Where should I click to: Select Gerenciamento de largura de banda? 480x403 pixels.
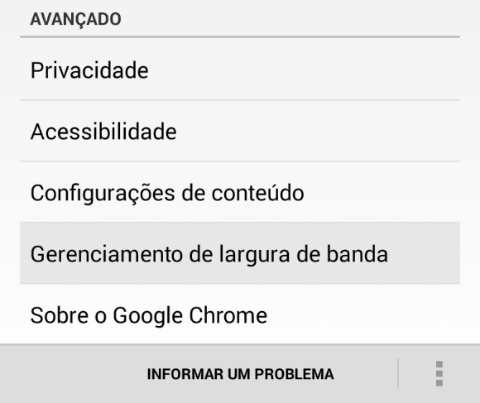(x=240, y=253)
